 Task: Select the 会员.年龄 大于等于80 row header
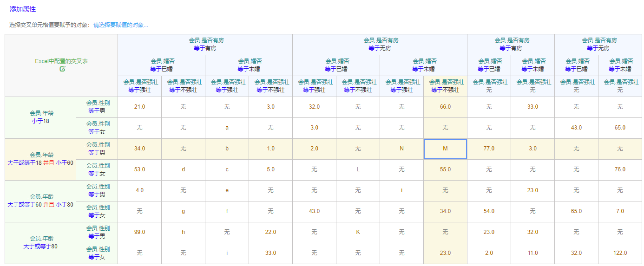41,243
